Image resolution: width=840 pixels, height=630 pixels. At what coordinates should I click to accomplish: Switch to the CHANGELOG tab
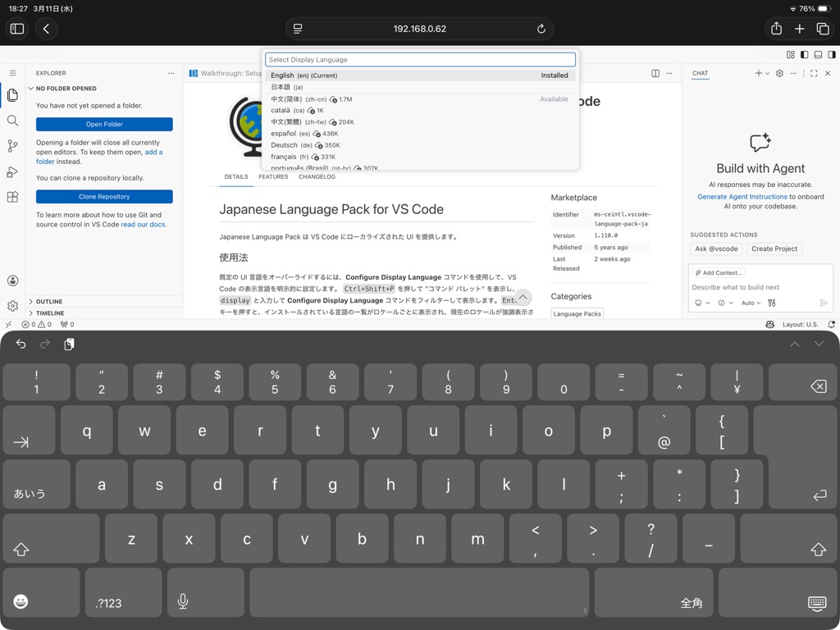coord(317,176)
